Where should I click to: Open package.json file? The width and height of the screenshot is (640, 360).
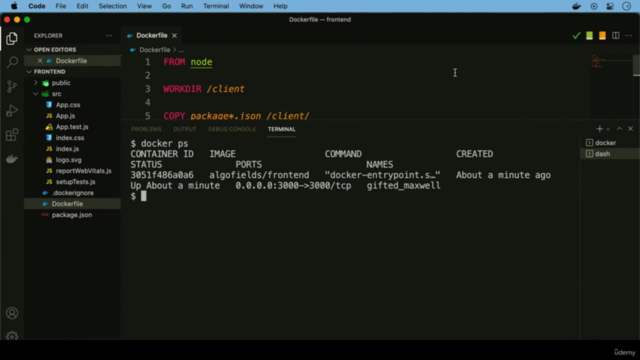[x=72, y=215]
